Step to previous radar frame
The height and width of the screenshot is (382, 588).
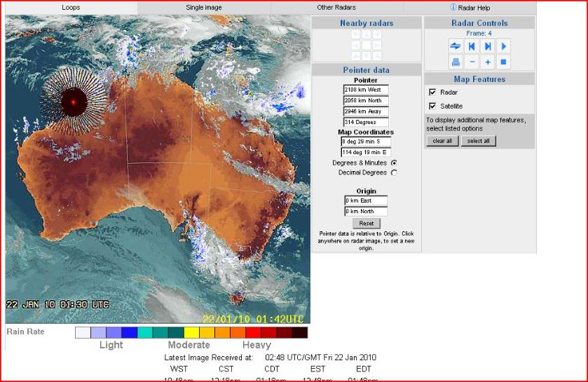point(472,46)
